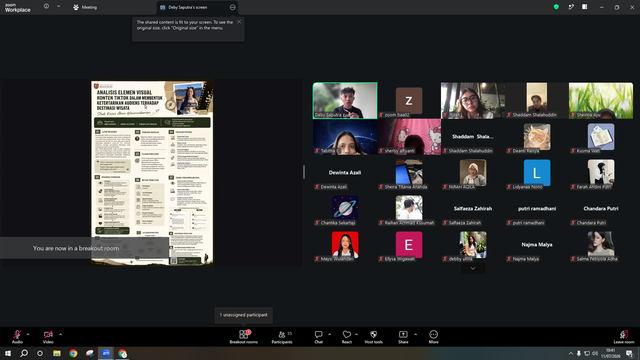The height and width of the screenshot is (360, 640).
Task: Select Dewinta Azali participant tile
Action: pos(345,173)
